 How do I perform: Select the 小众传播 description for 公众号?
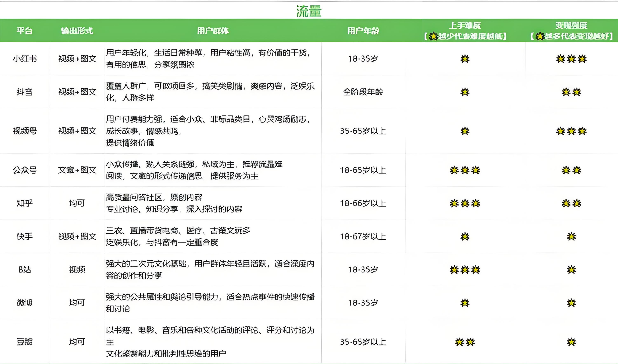pyautogui.click(x=194, y=170)
